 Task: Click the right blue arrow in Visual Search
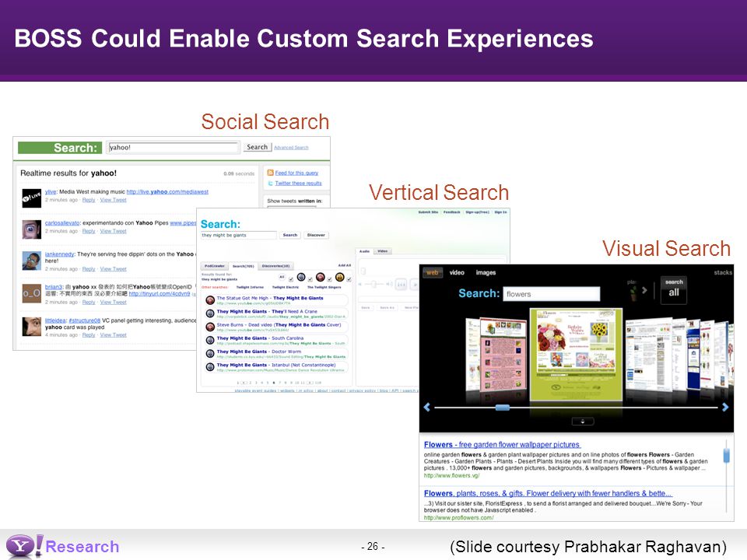(725, 407)
